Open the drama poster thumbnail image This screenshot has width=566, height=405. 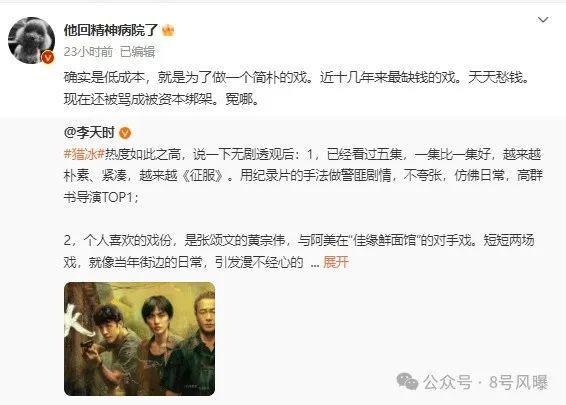[x=139, y=339]
